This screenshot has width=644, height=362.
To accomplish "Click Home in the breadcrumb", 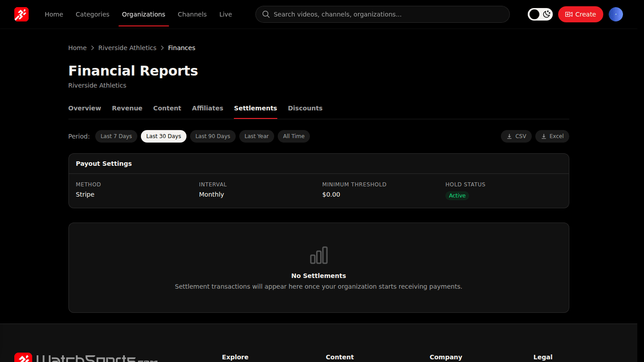I will (77, 48).
